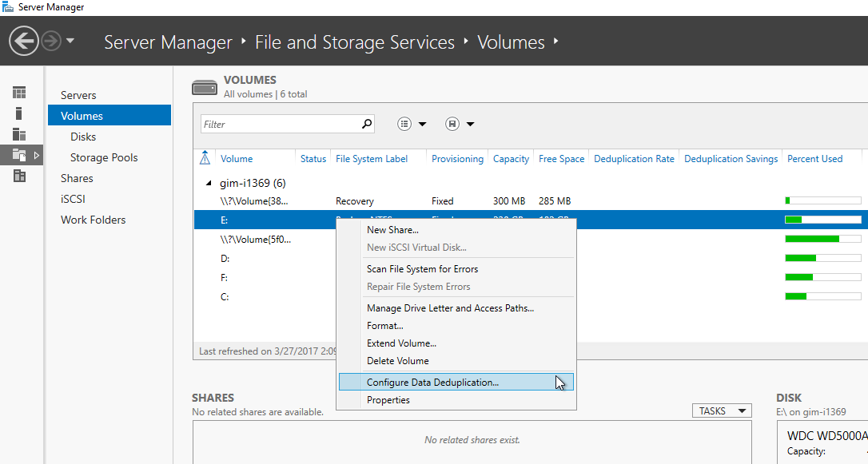
Task: Click the search magnifier in Filter box
Action: (367, 124)
